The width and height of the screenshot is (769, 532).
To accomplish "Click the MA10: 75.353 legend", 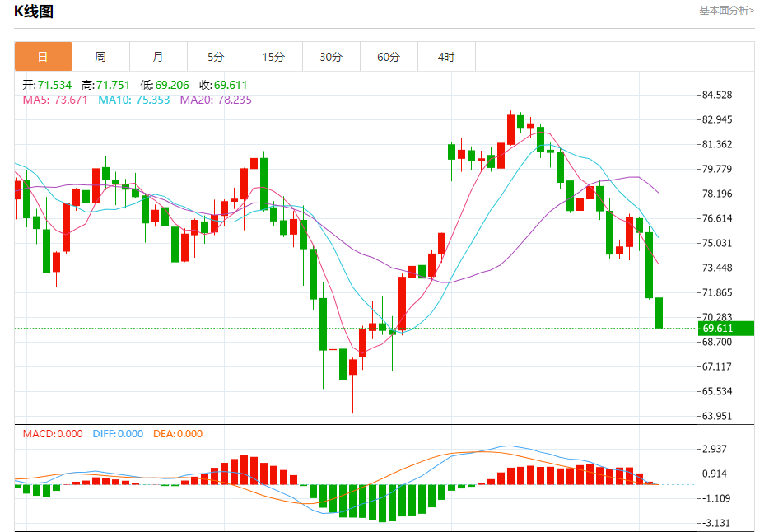I will 134,100.
